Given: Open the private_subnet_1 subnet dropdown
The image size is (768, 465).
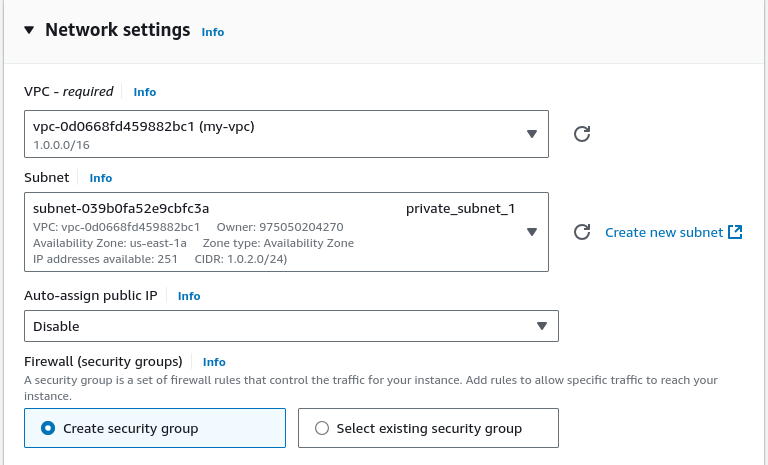Looking at the screenshot, I should click(286, 232).
